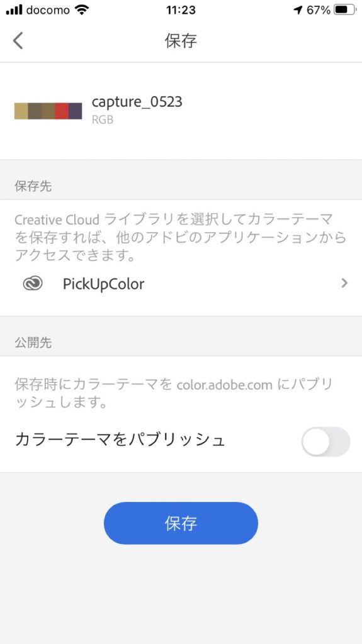Image resolution: width=362 pixels, height=644 pixels.
Task: Tap the olive-brown middle swatch
Action: click(48, 111)
